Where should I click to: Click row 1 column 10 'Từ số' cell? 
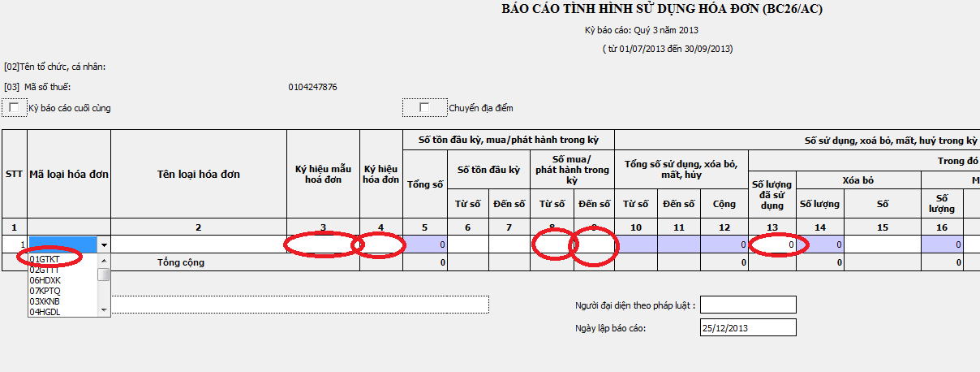tap(634, 244)
